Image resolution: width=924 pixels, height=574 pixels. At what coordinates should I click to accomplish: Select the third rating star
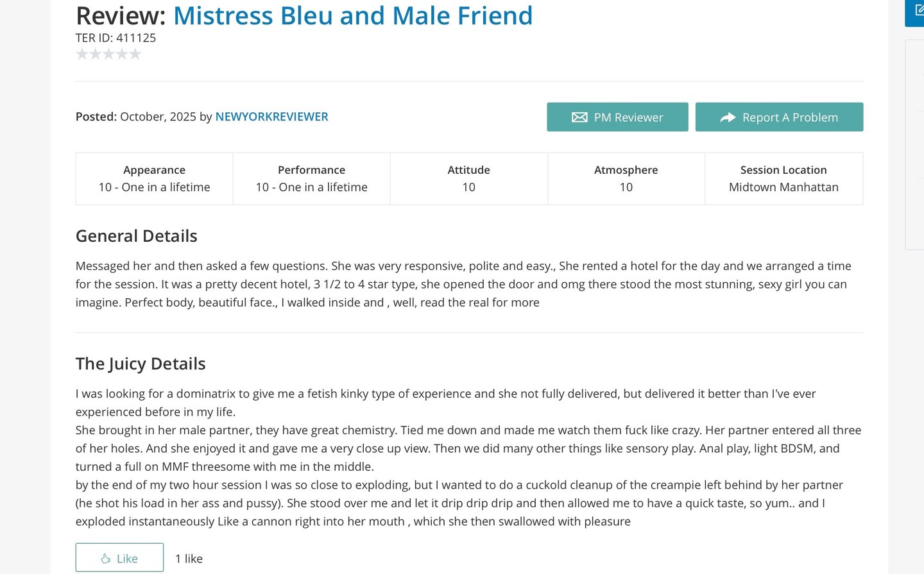108,55
